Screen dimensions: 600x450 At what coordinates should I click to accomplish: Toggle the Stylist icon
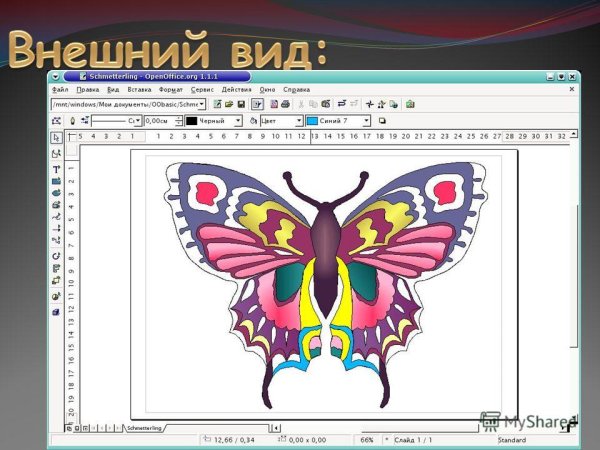382,104
